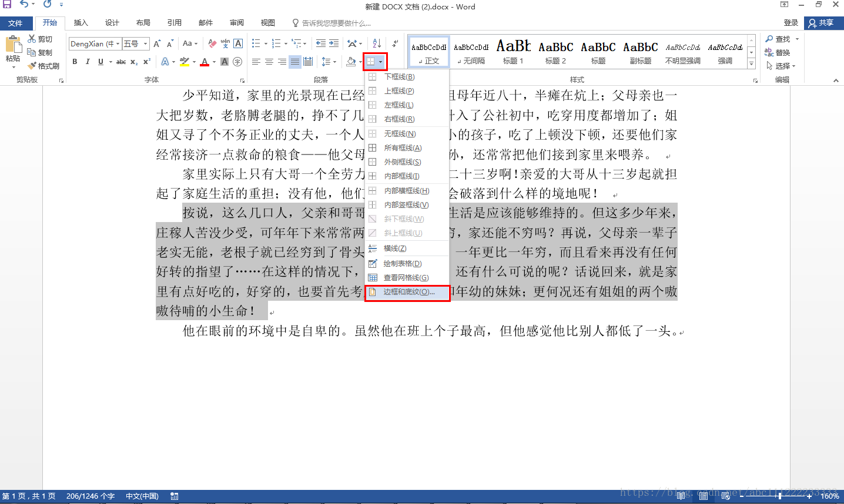Open the phonetic guide (wén) tool
This screenshot has width=844, height=504.
tap(225, 43)
